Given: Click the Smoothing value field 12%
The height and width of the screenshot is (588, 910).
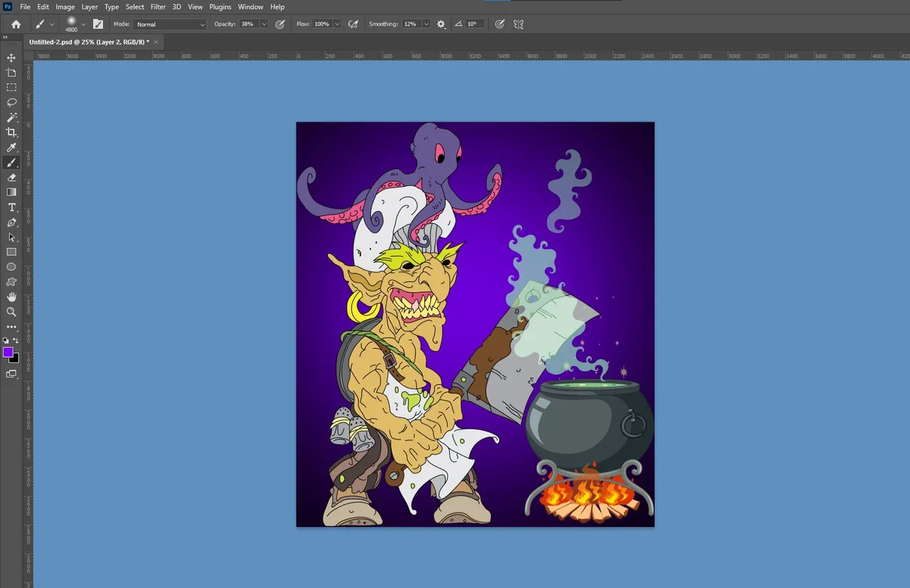Looking at the screenshot, I should [411, 24].
